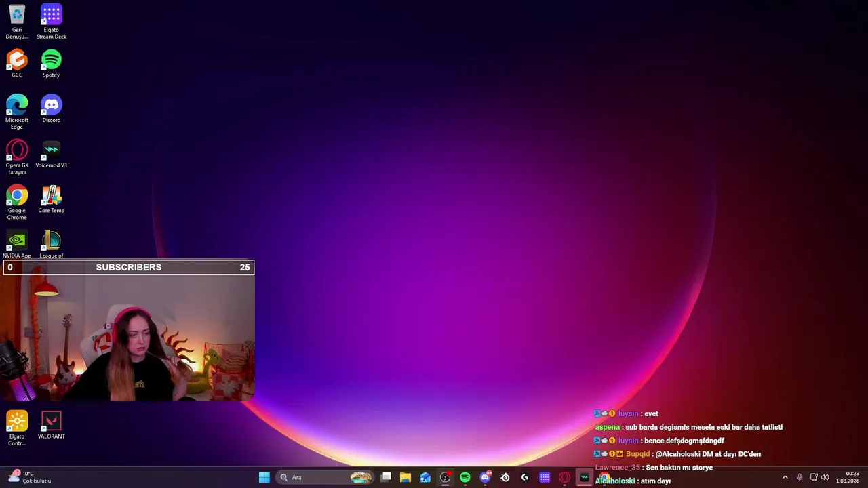This screenshot has height=488, width=868.
Task: Open network settings from the tray
Action: tap(814, 477)
